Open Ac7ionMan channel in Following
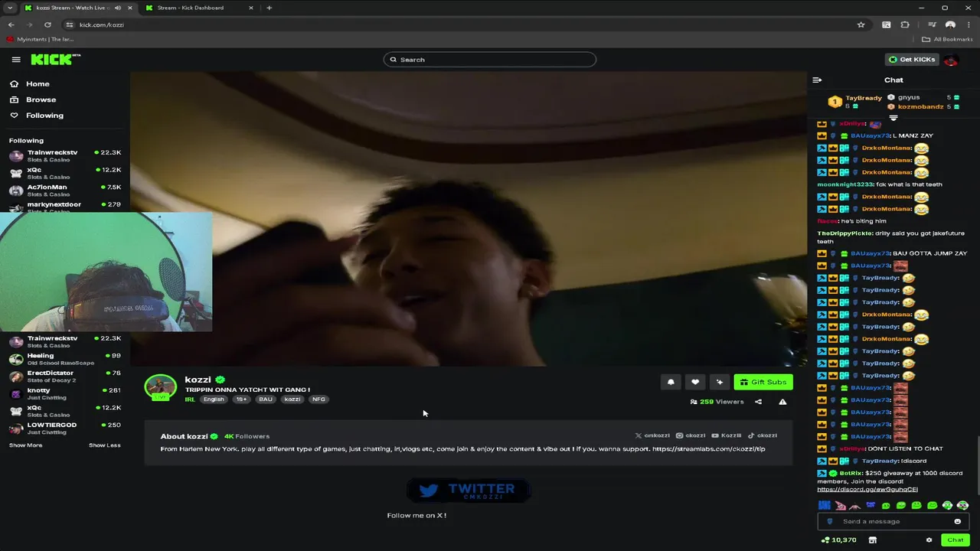Image resolution: width=980 pixels, height=551 pixels. [65, 191]
